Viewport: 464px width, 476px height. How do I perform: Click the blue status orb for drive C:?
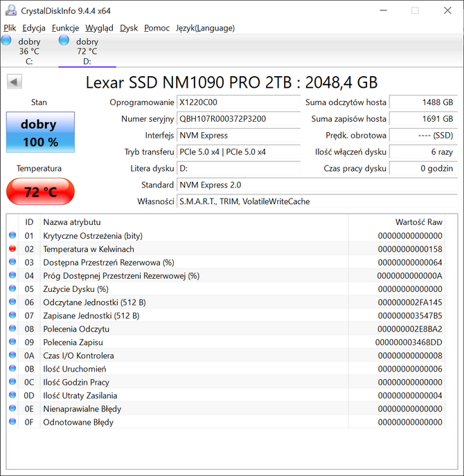tap(6, 40)
